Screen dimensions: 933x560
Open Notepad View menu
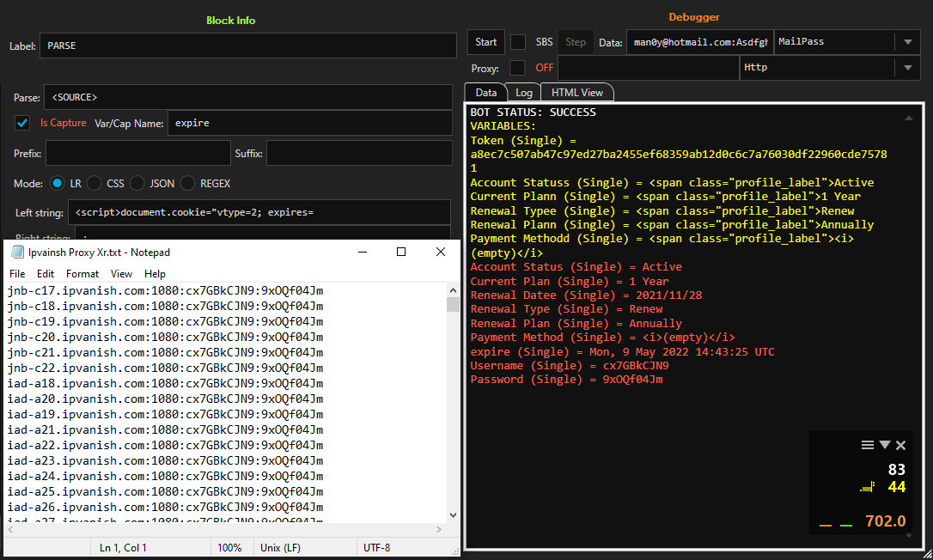pos(121,274)
